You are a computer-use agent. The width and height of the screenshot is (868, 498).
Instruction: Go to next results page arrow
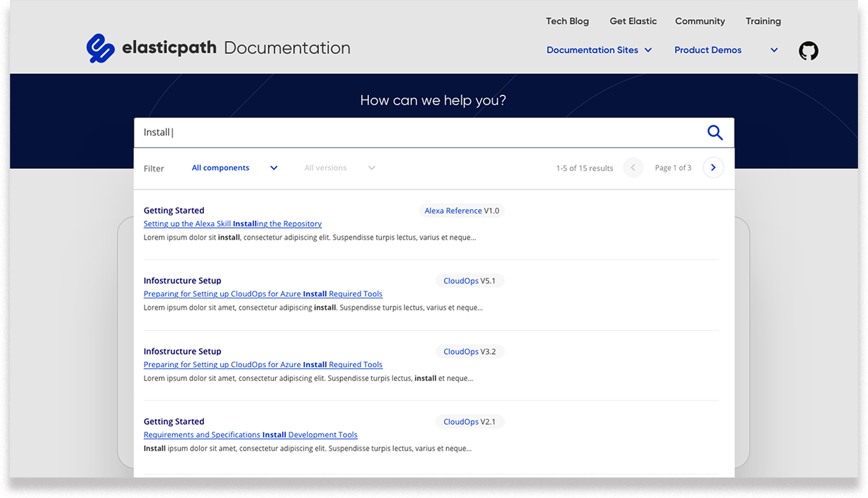[x=713, y=167]
